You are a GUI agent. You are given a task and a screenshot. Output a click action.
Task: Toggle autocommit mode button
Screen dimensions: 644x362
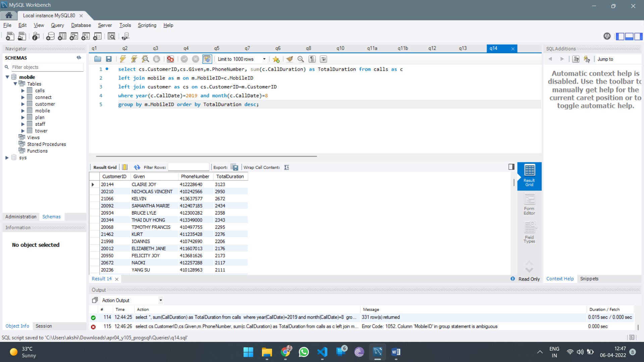coord(207,59)
